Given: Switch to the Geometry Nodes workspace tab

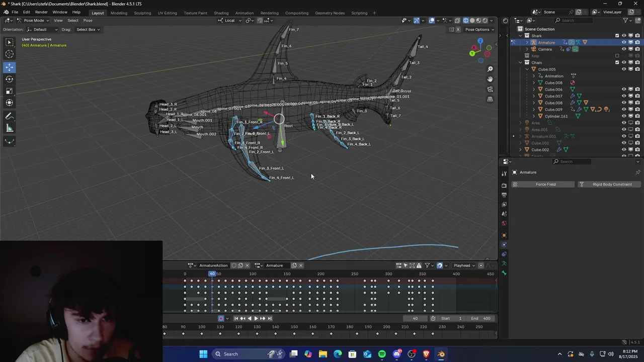Looking at the screenshot, I should 330,13.
